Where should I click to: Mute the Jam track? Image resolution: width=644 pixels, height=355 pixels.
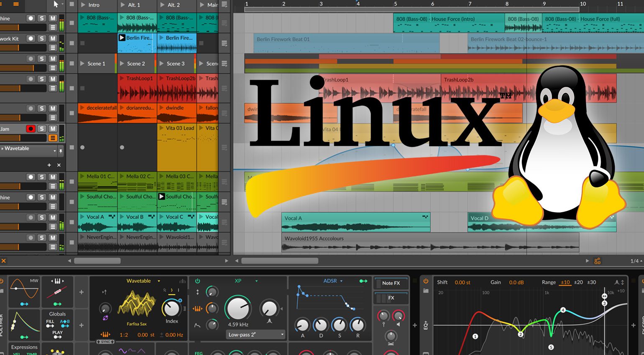pyautogui.click(x=53, y=129)
